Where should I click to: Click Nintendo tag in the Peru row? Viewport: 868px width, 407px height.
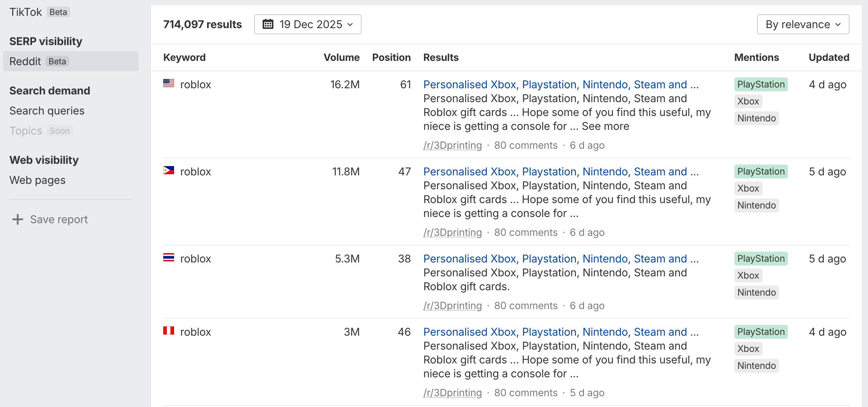(x=756, y=366)
